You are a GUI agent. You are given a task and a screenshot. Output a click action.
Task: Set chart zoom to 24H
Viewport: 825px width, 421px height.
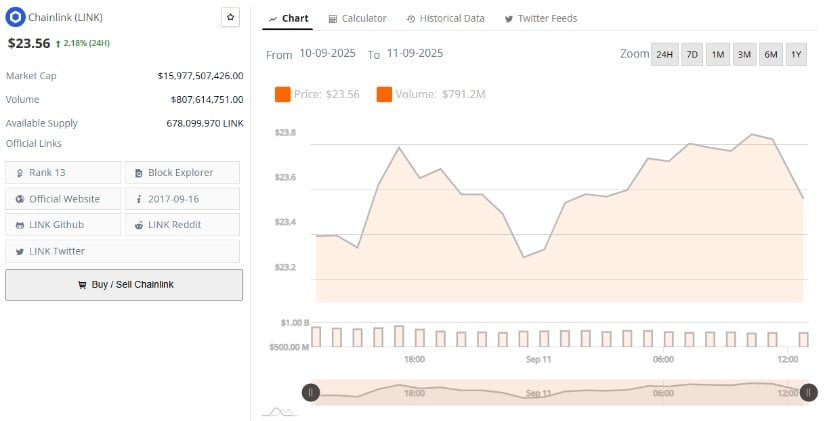pyautogui.click(x=665, y=54)
